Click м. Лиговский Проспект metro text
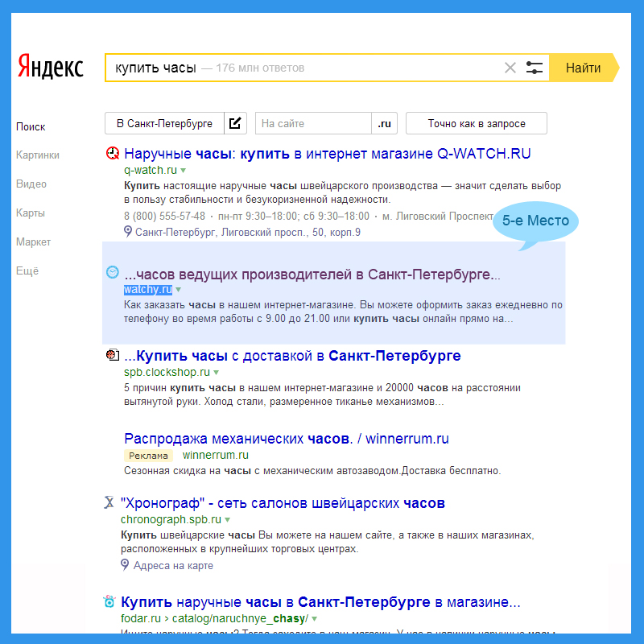This screenshot has height=644, width=644. [x=438, y=216]
